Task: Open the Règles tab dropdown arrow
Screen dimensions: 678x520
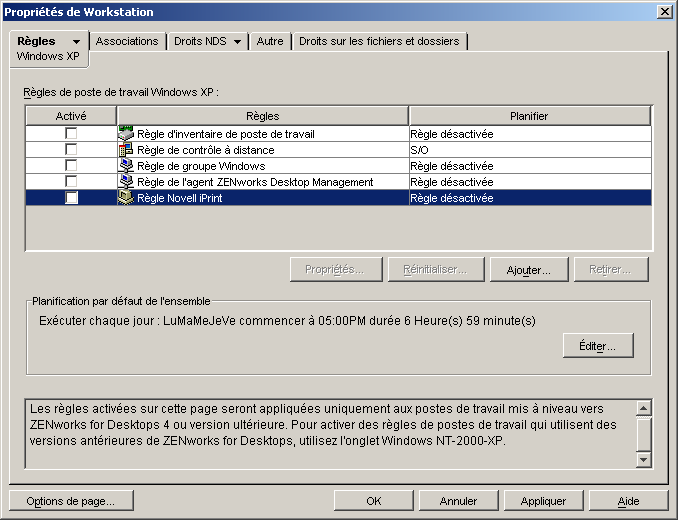Action: pyautogui.click(x=77, y=42)
